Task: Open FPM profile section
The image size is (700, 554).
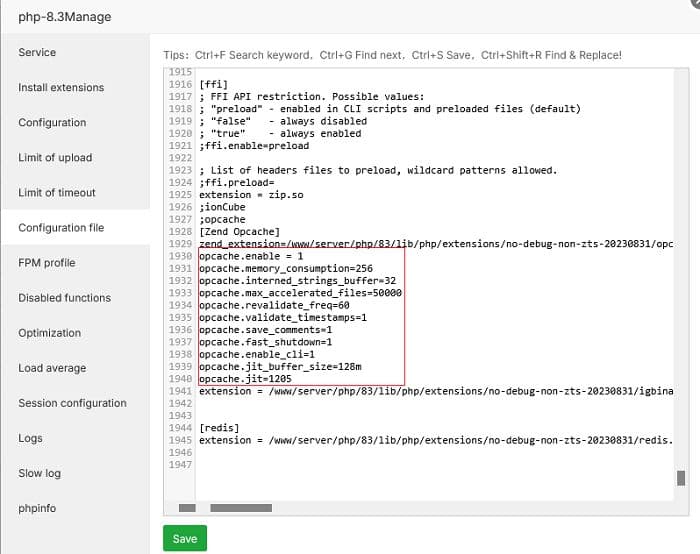Action: (x=47, y=262)
